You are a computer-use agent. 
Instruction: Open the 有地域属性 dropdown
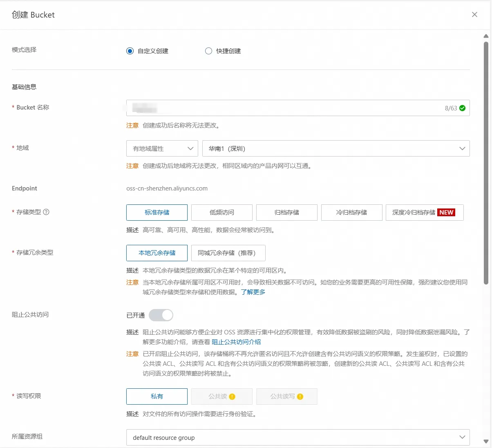point(162,148)
